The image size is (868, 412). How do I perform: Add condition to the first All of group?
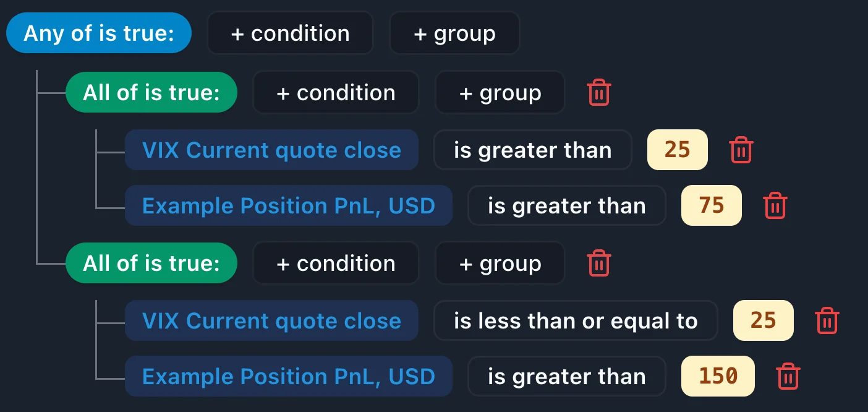tap(336, 93)
